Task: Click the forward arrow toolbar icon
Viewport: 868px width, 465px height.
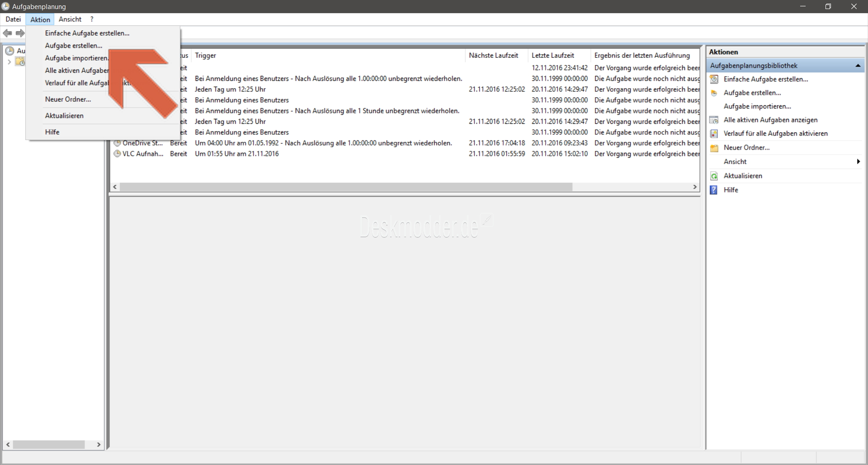Action: point(20,33)
